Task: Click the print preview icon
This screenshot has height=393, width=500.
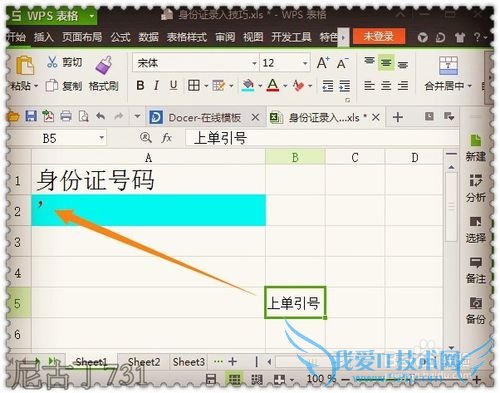Action: pyautogui.click(x=83, y=116)
